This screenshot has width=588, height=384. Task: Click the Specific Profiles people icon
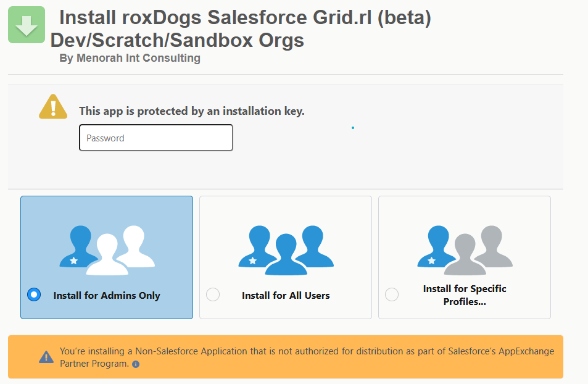(x=465, y=249)
